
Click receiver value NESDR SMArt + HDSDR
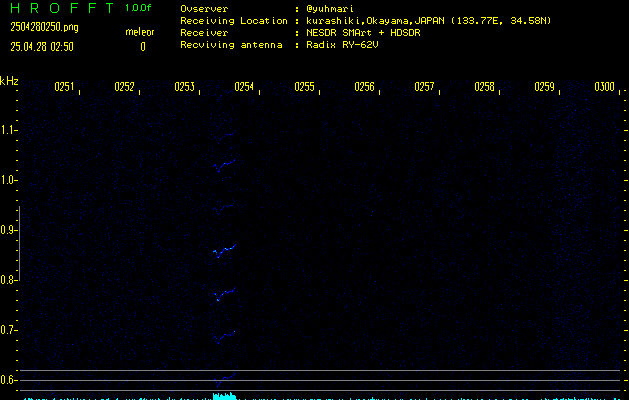tap(363, 33)
